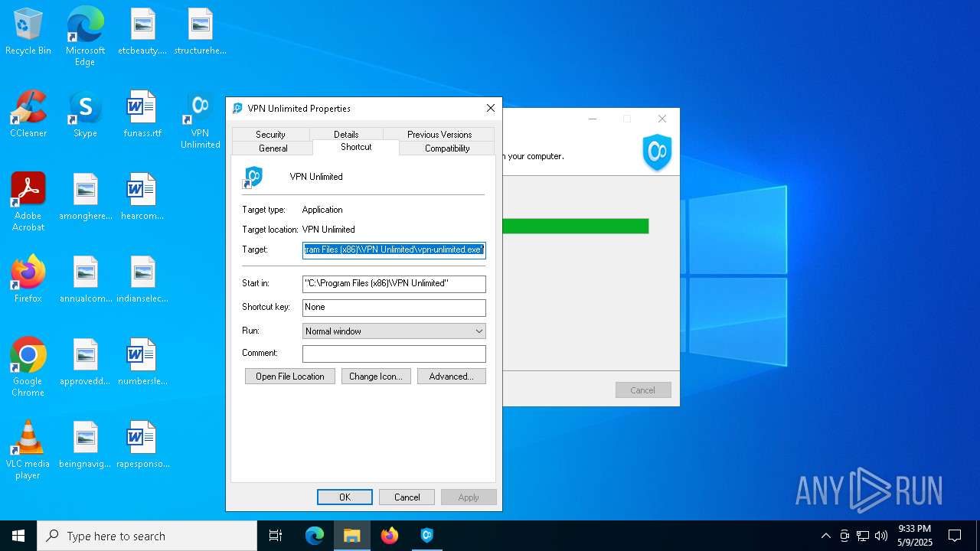The height and width of the screenshot is (551, 980).
Task: Switch to the Security tab
Action: (270, 134)
